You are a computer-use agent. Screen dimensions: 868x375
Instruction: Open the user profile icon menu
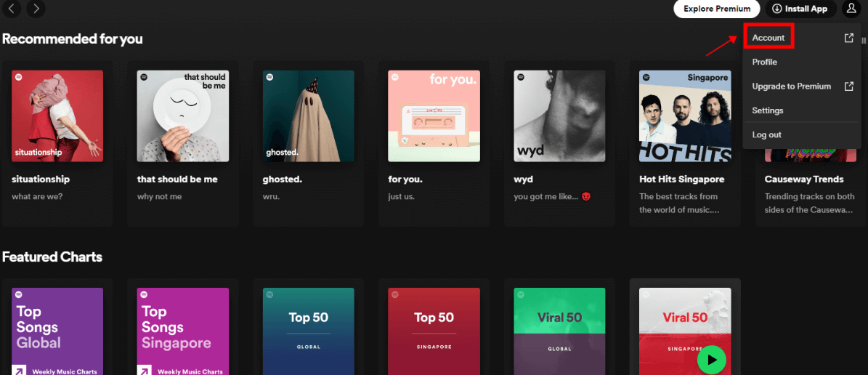click(x=851, y=8)
